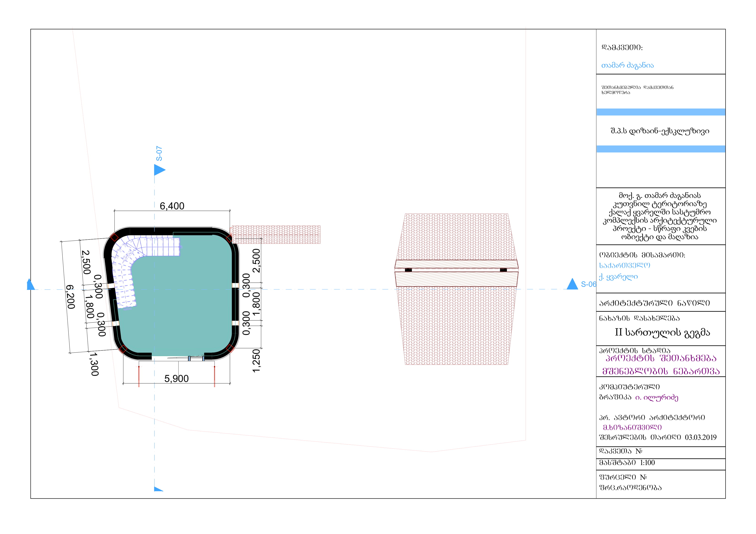The height and width of the screenshot is (534, 756).
Task: Click the blue client name თამარ ძაგანია
Action: (627, 66)
